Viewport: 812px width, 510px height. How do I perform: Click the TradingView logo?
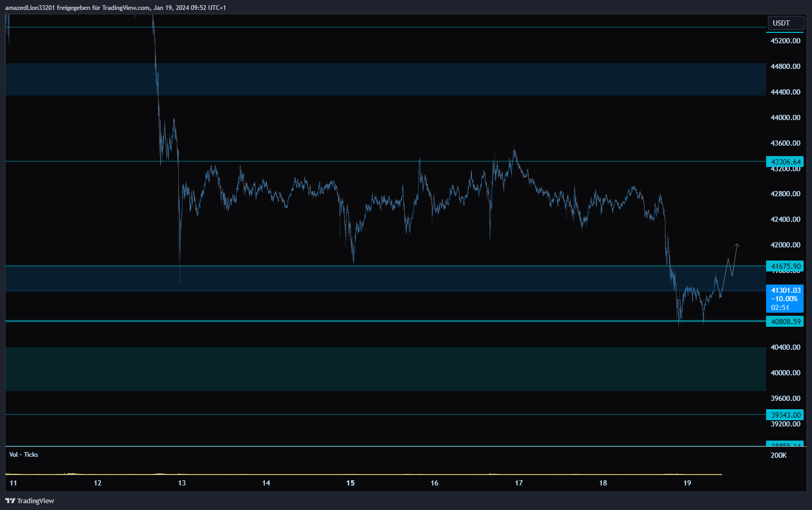tap(30, 501)
